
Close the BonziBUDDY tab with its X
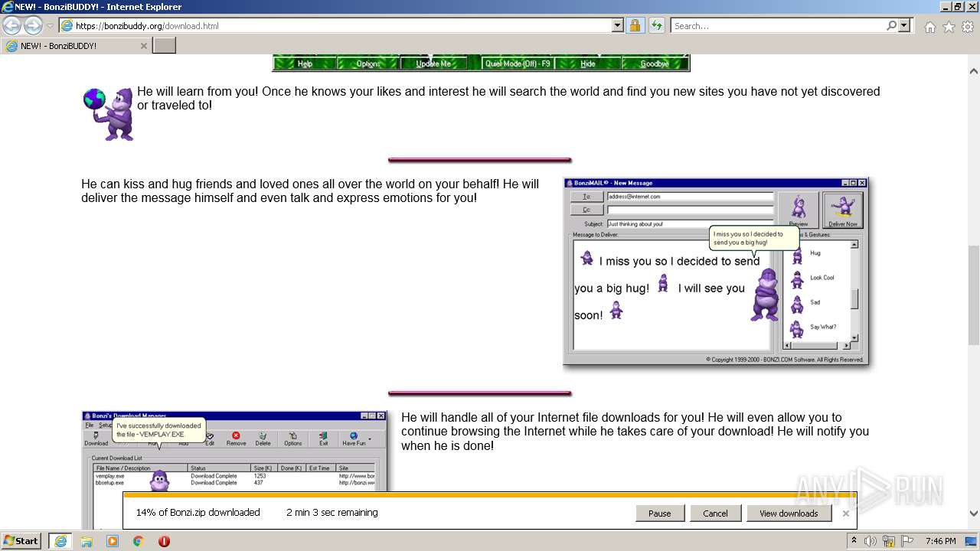(143, 46)
